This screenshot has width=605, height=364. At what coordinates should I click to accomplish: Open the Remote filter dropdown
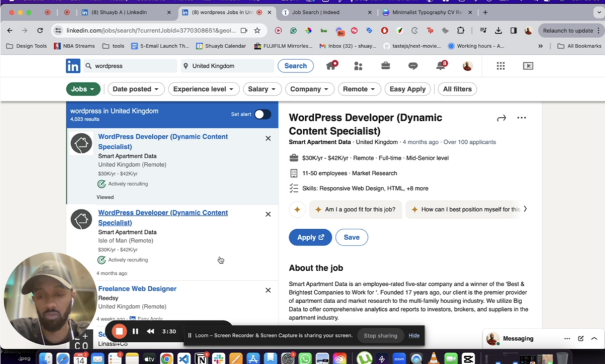(359, 89)
